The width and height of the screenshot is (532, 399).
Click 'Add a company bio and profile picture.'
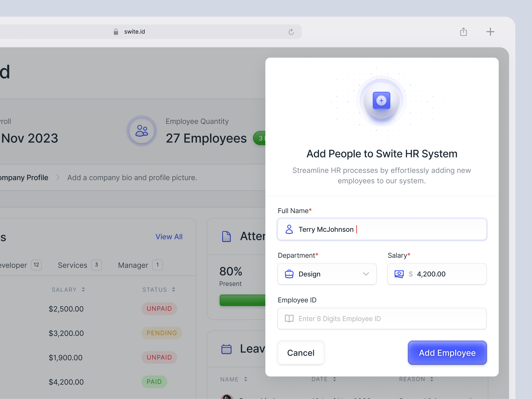coord(132,177)
